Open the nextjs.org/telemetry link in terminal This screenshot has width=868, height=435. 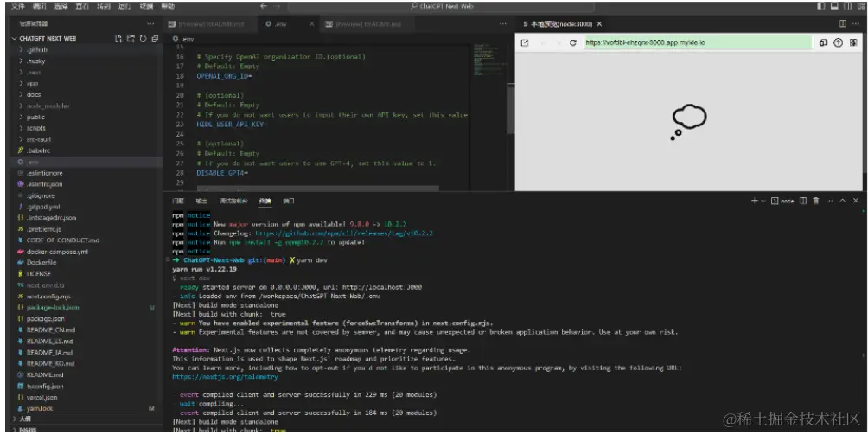[x=225, y=377]
